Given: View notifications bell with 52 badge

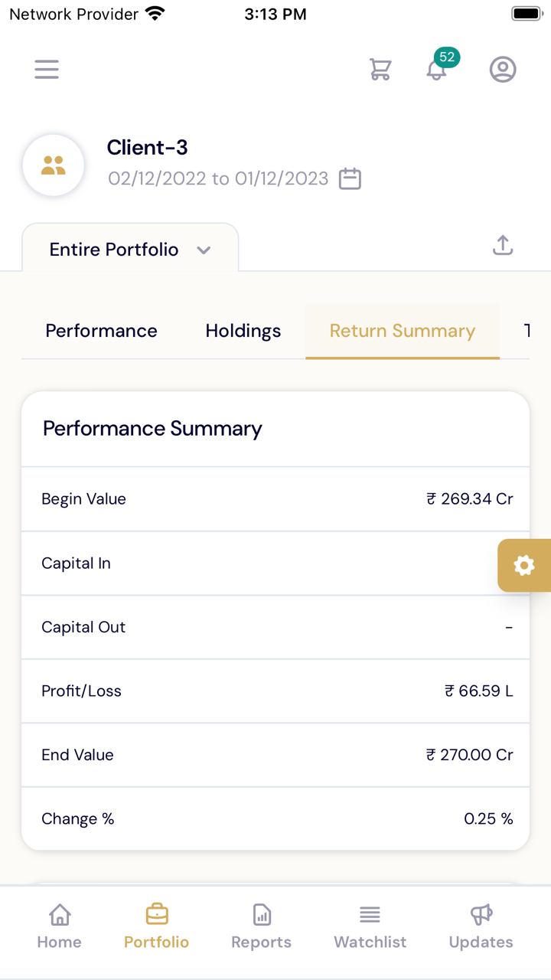Looking at the screenshot, I should pyautogui.click(x=437, y=70).
